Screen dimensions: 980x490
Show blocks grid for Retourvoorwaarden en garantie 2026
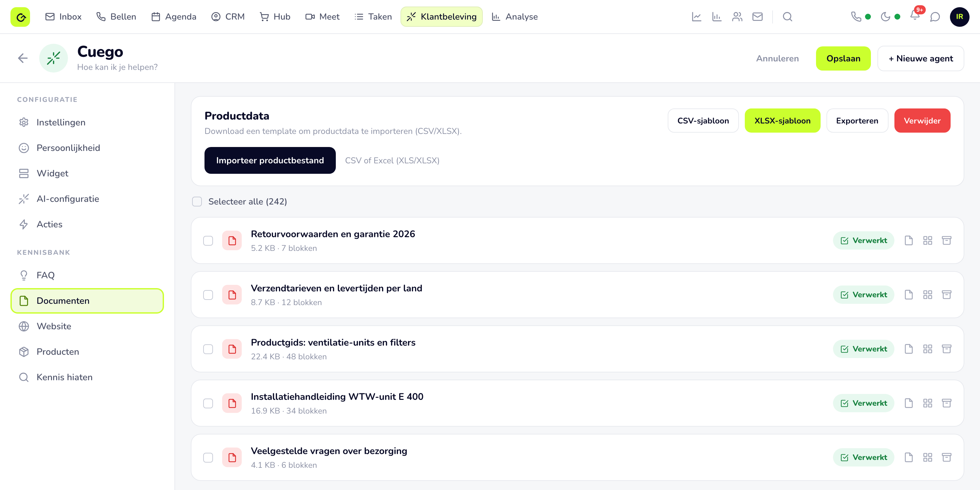(x=927, y=240)
